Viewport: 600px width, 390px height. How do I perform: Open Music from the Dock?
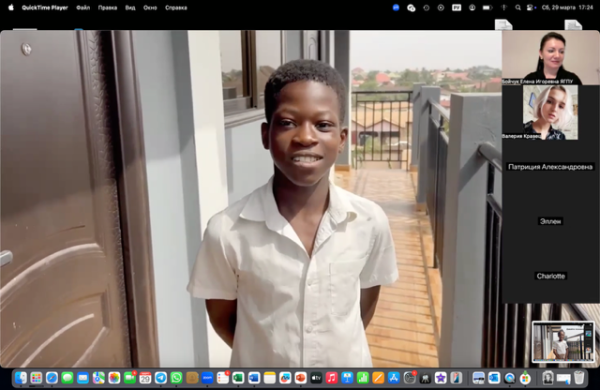click(332, 378)
